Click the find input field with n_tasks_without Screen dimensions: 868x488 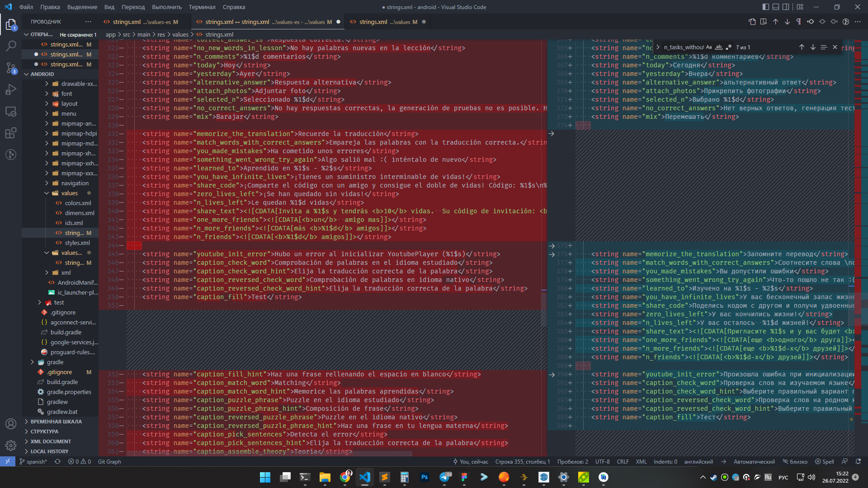point(684,47)
